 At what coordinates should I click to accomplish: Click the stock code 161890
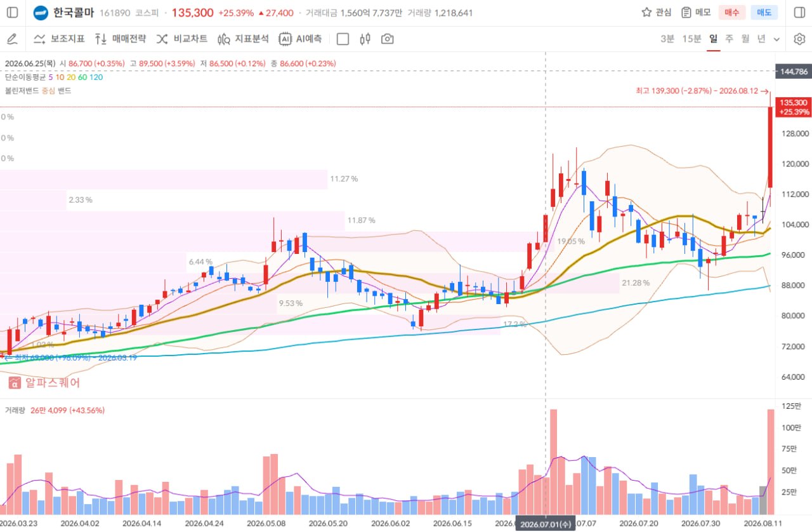coord(114,13)
